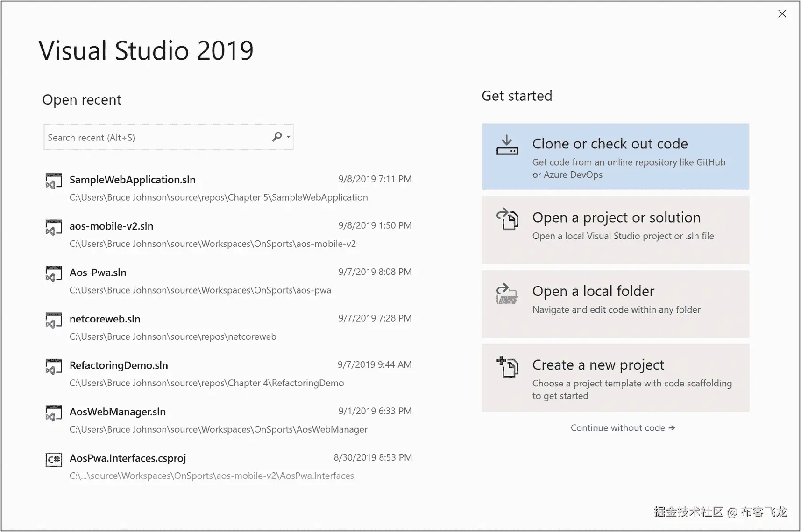Click the C# icon for AosPwa.Interfaces.csproj
Viewport: 801px width, 532px height.
[53, 460]
